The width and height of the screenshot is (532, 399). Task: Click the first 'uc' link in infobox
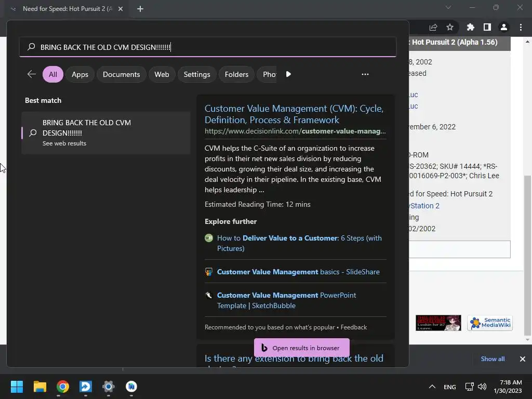pyautogui.click(x=413, y=95)
